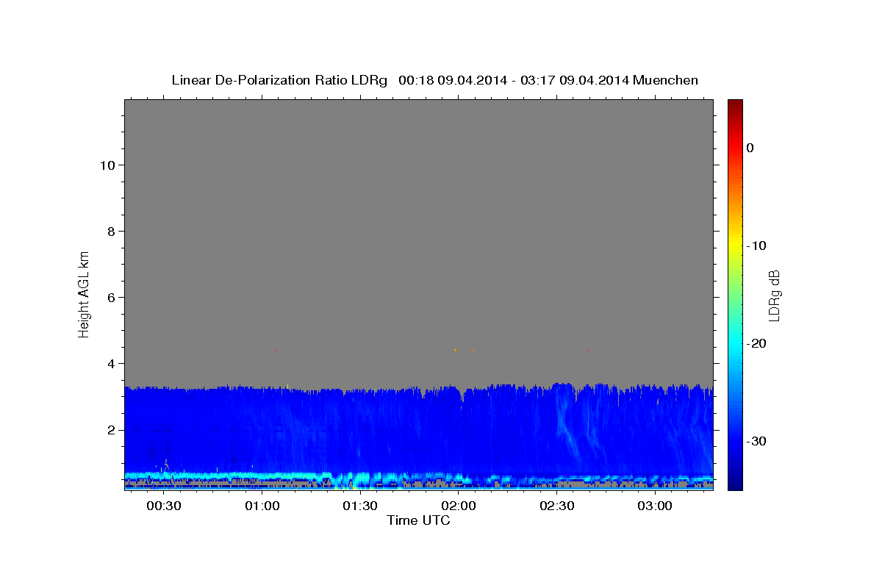Select the 'Muenchen' station label in the title
This screenshot has width=882, height=588.
coord(665,80)
